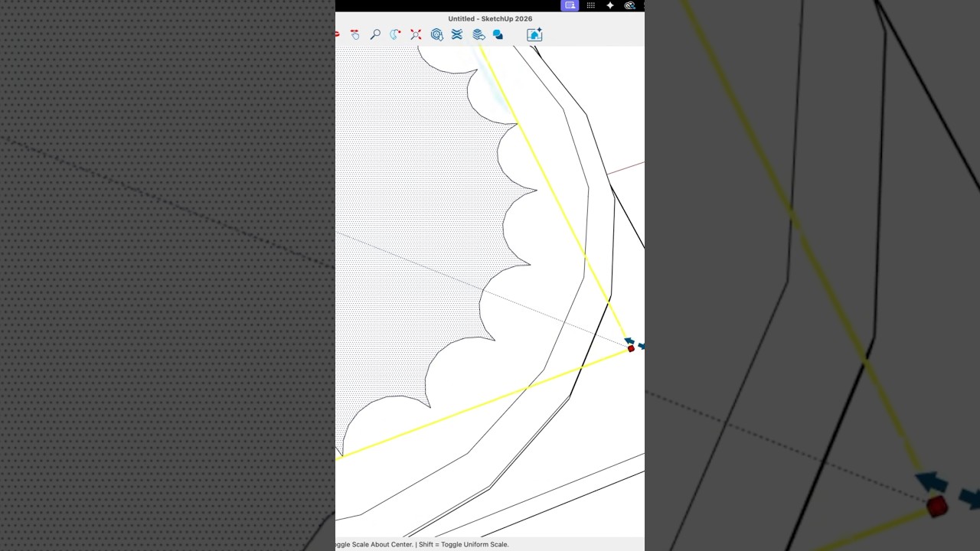Image resolution: width=980 pixels, height=551 pixels.
Task: Click the Untitled - SketchUp 2026 title
Action: click(x=490, y=19)
